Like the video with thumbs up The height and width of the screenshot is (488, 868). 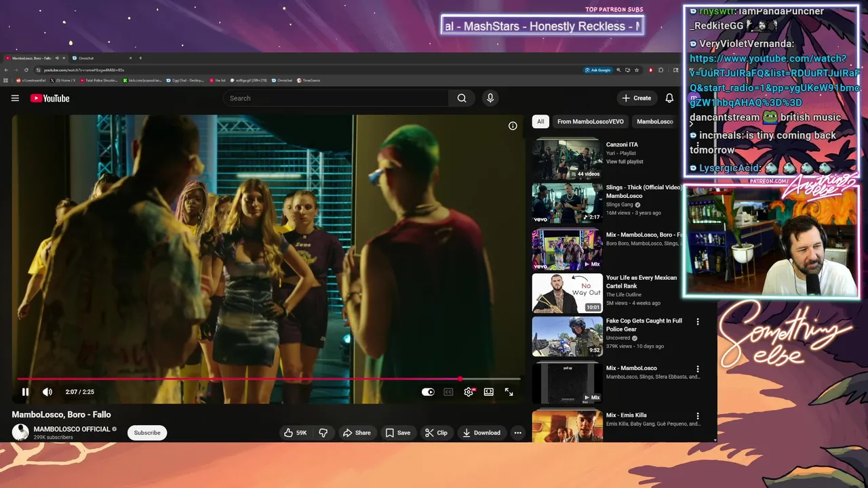296,432
